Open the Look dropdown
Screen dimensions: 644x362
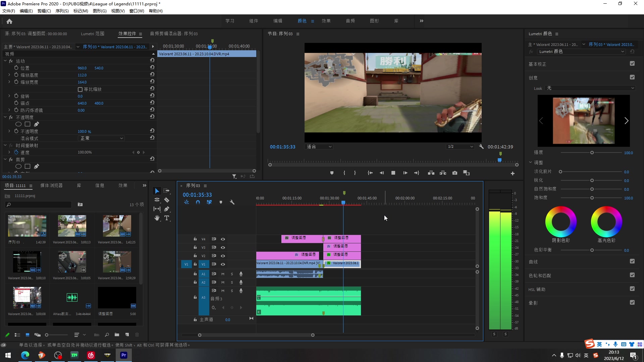pyautogui.click(x=590, y=88)
